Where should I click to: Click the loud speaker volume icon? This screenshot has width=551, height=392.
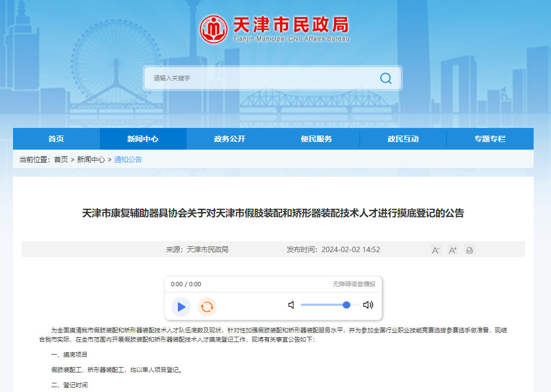[x=368, y=305]
